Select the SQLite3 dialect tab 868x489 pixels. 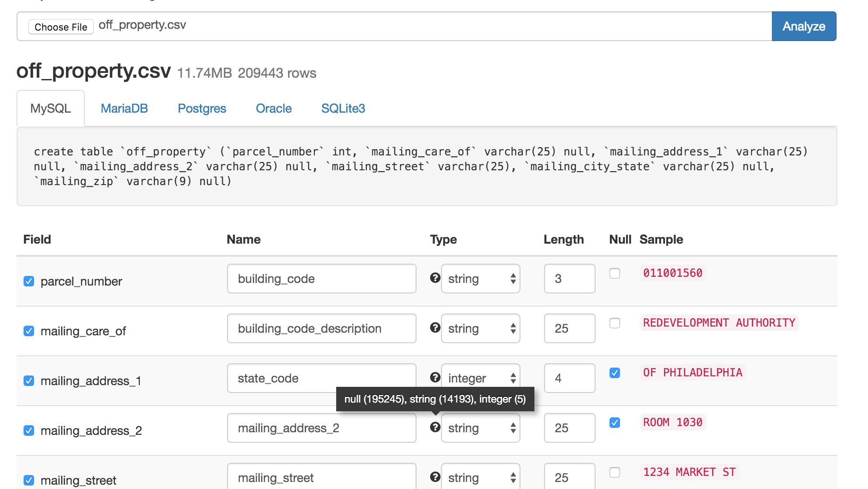coord(343,108)
